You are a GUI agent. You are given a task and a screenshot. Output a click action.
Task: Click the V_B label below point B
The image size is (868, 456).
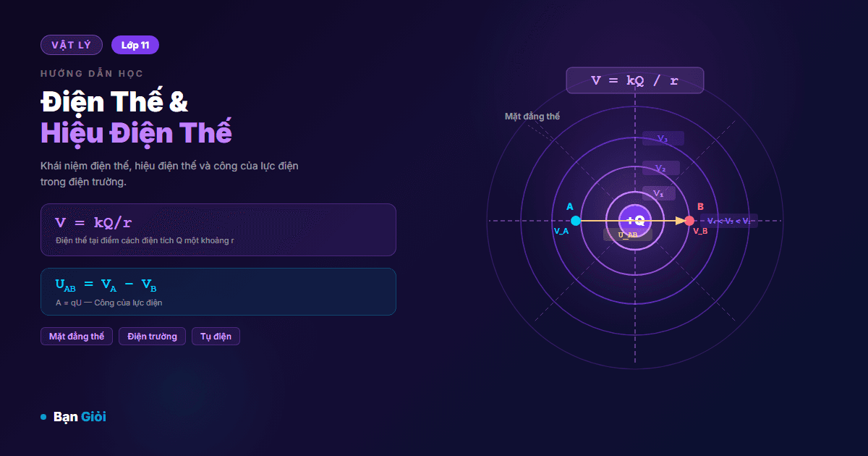[700, 232]
